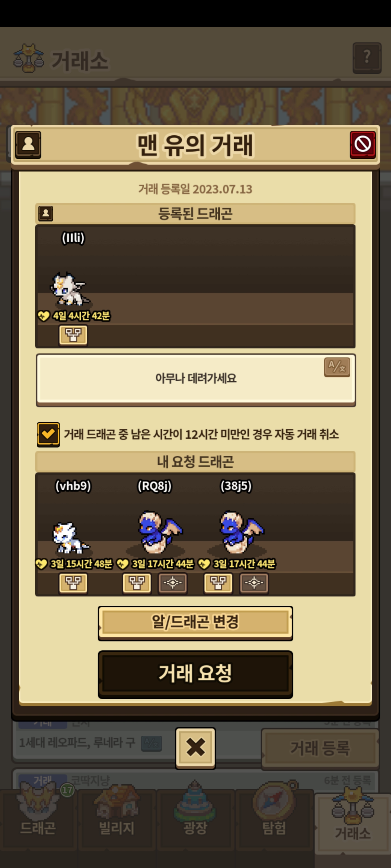Block this trader with red prohibition icon
Screen dimensions: 391x868
coord(362,145)
